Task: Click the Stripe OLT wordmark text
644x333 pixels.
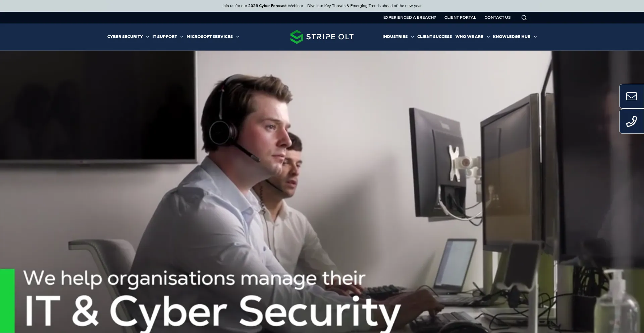Action: 330,37
